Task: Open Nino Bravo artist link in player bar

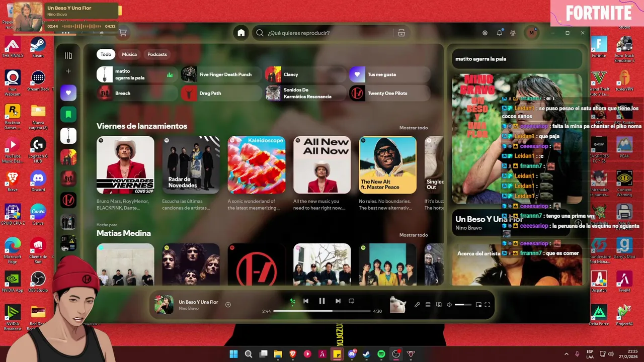Action: [189, 308]
